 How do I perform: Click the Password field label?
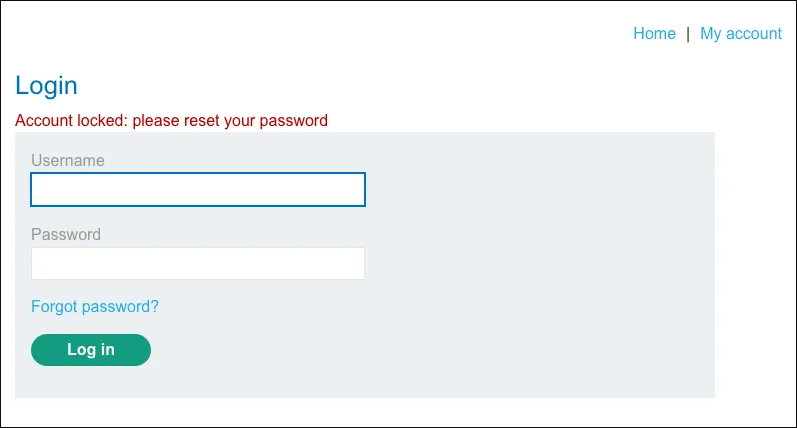click(x=66, y=234)
